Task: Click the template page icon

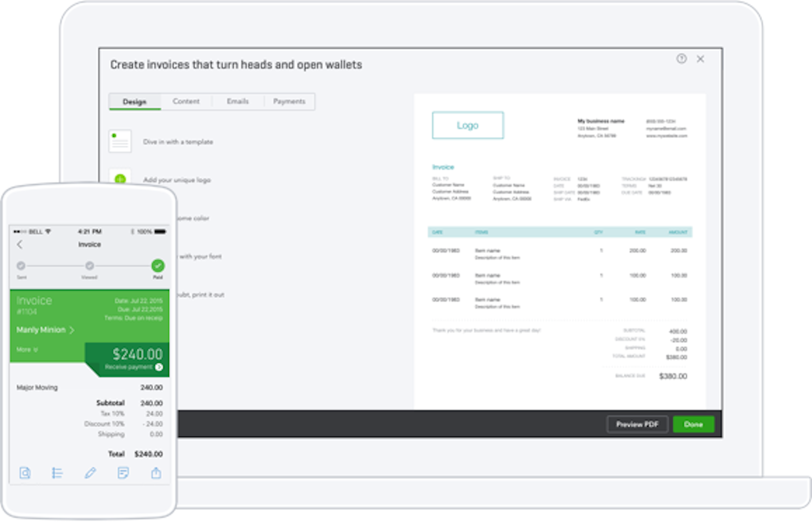Action: tap(120, 141)
